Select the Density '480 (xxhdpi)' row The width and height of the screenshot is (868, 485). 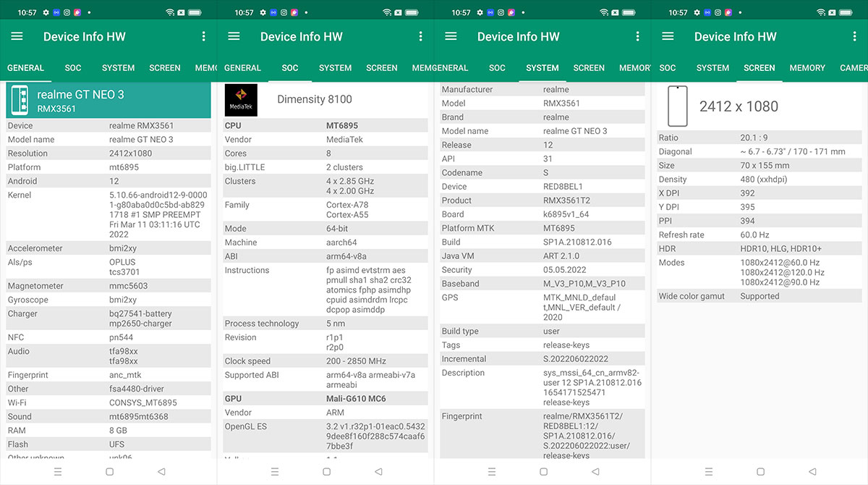coord(759,180)
